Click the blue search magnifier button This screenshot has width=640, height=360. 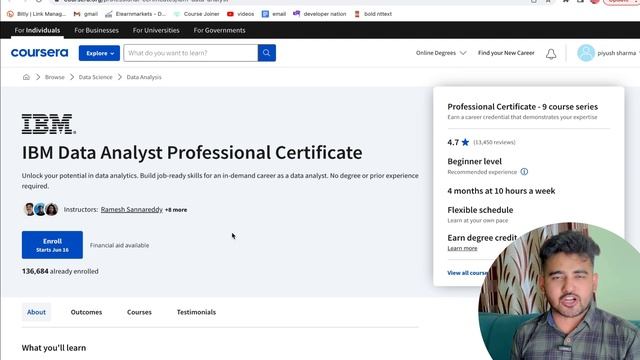[x=267, y=53]
